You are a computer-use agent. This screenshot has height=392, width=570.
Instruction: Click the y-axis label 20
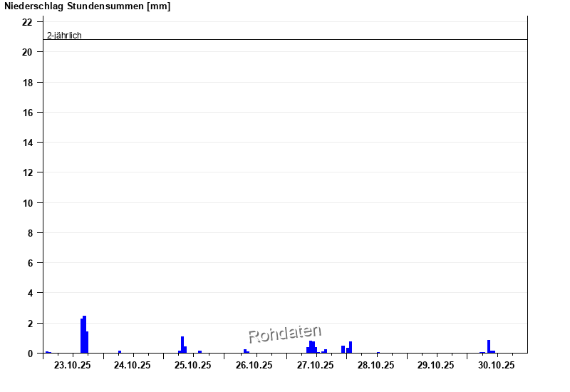[x=27, y=52]
